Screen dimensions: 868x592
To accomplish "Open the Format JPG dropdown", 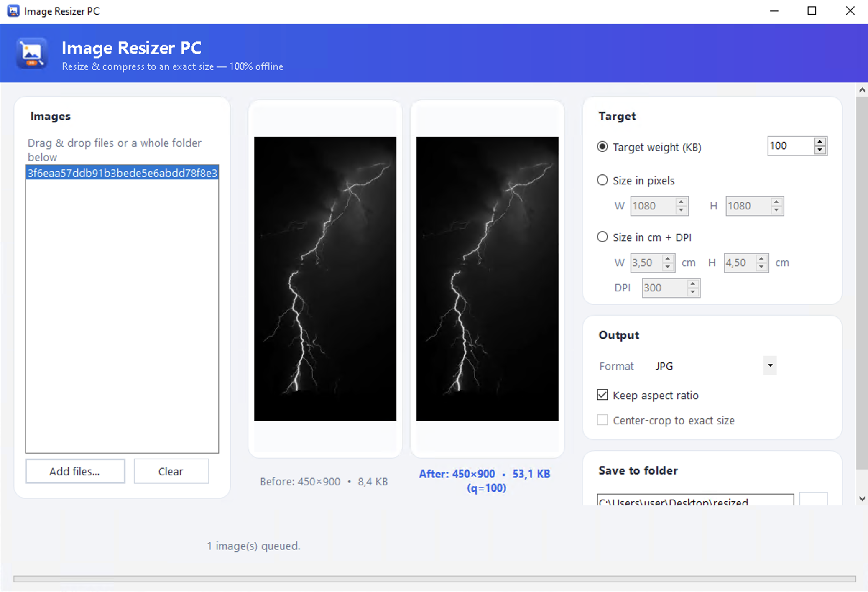I will (x=770, y=365).
